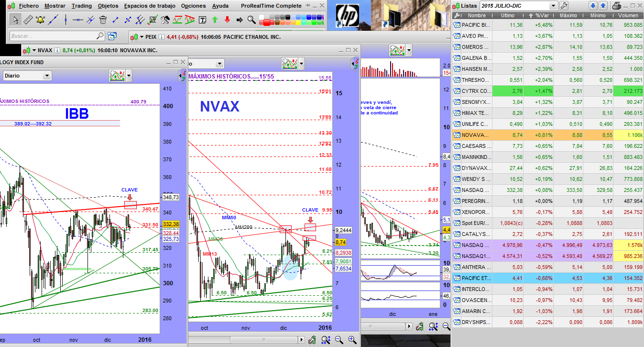Select the diagonal trend line tool
644x347 pixels.
pyautogui.click(x=53, y=20)
